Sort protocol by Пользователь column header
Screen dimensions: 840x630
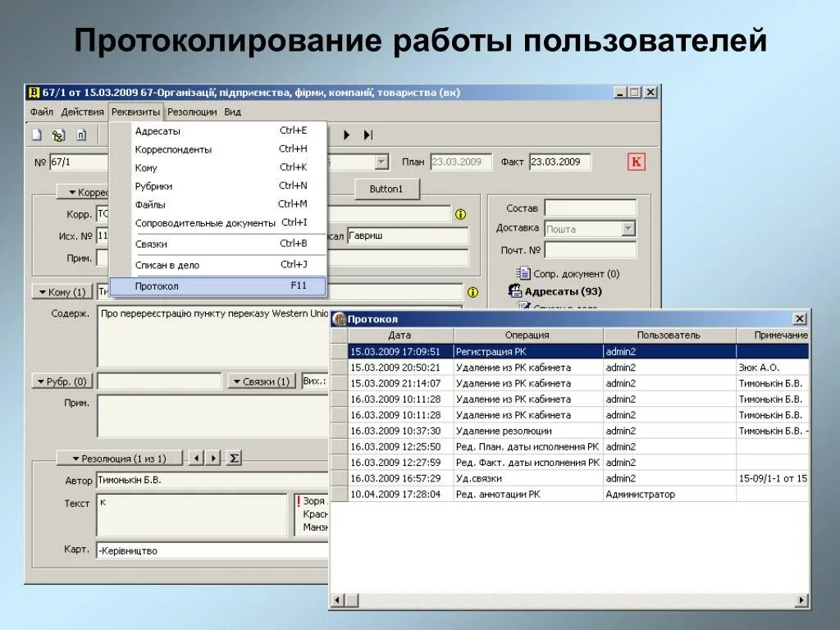point(669,336)
